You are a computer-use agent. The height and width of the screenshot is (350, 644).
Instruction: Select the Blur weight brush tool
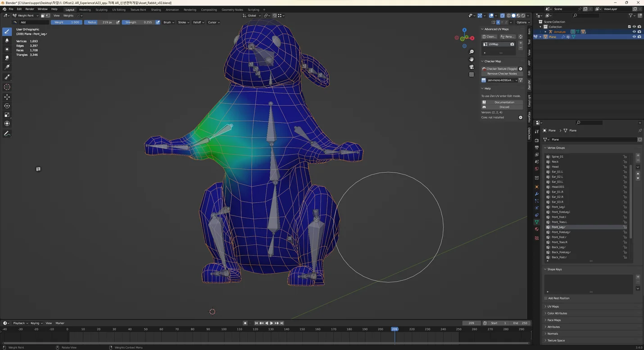point(7,40)
